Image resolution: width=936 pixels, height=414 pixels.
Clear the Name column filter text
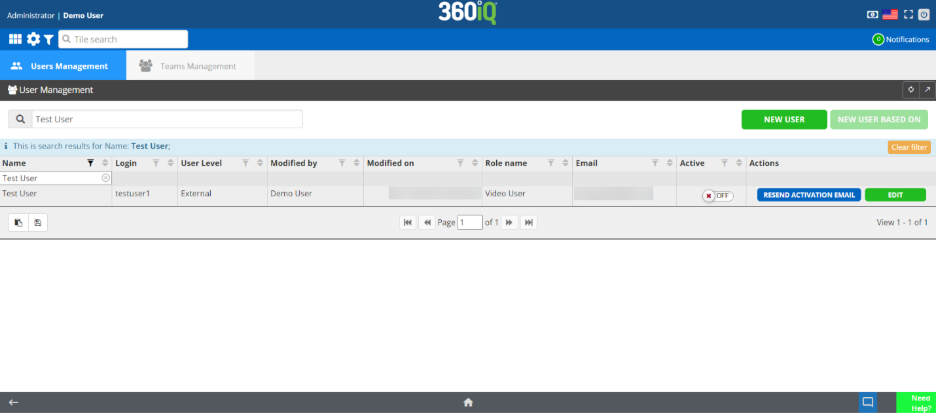click(x=106, y=177)
